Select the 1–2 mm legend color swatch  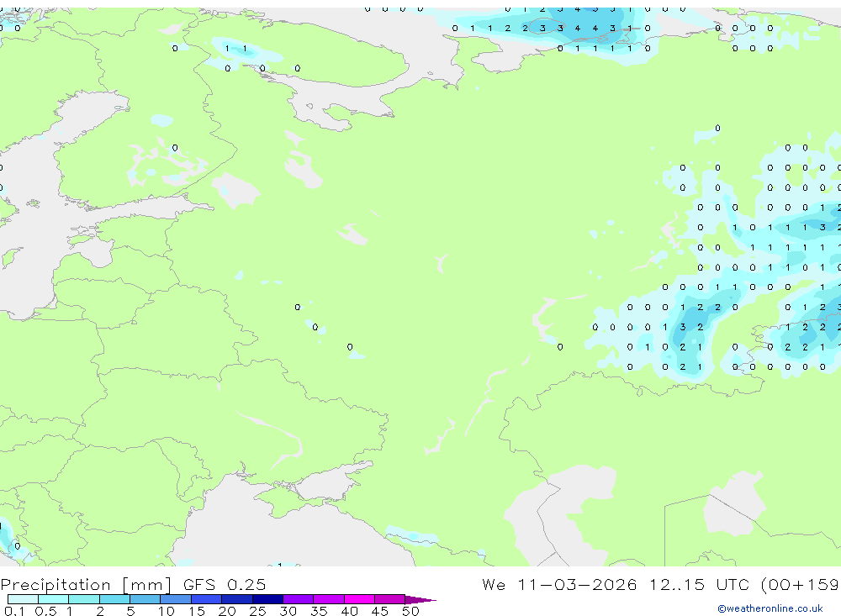pos(84,599)
